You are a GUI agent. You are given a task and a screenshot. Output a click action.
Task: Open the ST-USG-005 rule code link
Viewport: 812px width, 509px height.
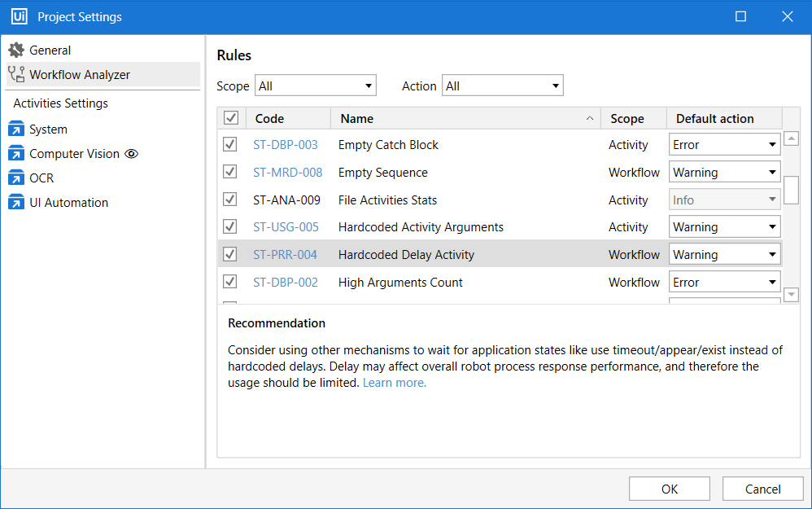286,227
